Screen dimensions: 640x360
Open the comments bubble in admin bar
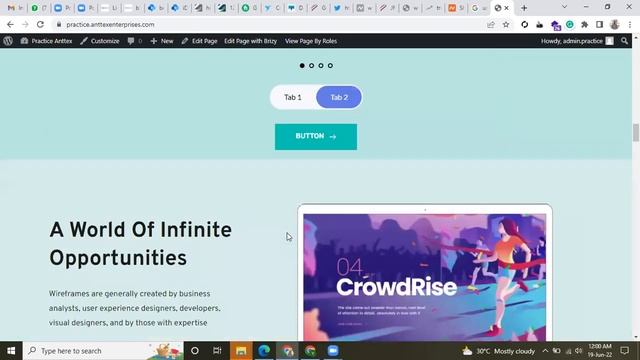pyautogui.click(x=134, y=41)
